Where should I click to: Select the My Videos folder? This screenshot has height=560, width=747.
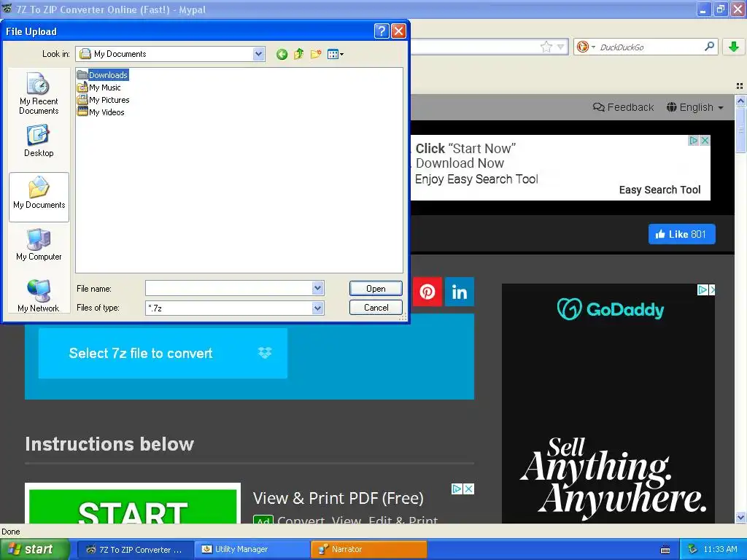coord(101,112)
